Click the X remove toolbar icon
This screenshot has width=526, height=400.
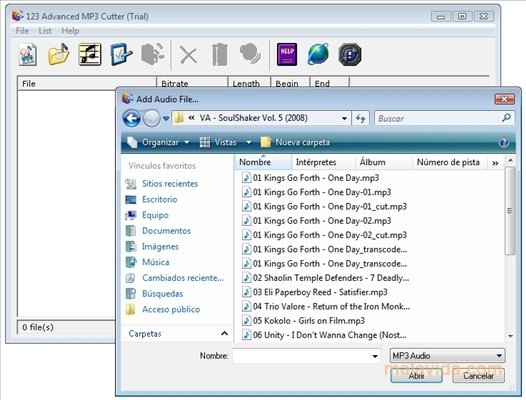[x=189, y=55]
